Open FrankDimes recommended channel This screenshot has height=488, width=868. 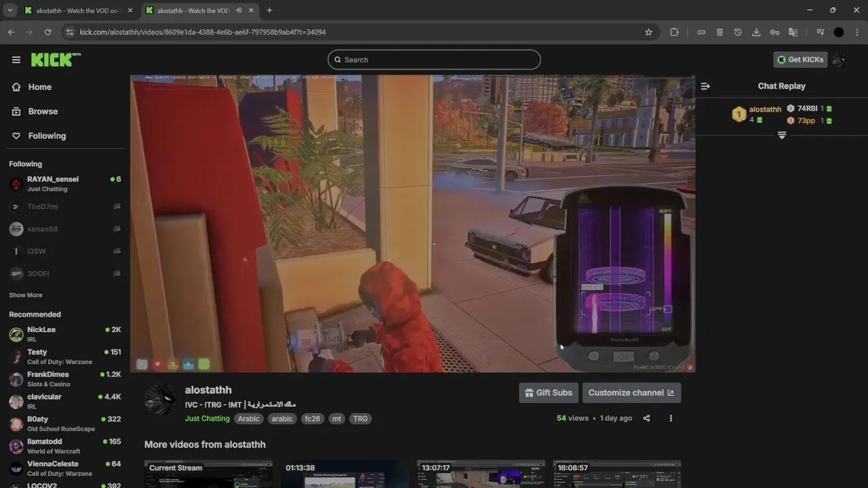tap(65, 379)
